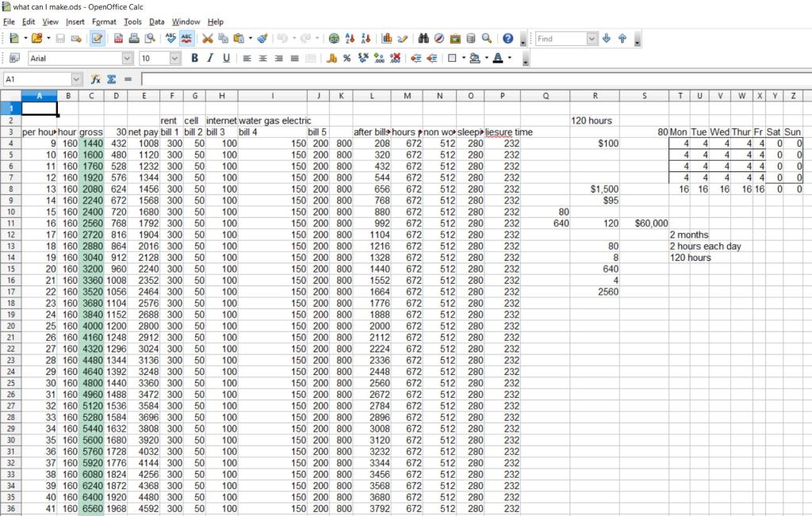Screen dimensions: 812x516
Task: Open the Navigator compass icon
Action: pyautogui.click(x=439, y=38)
